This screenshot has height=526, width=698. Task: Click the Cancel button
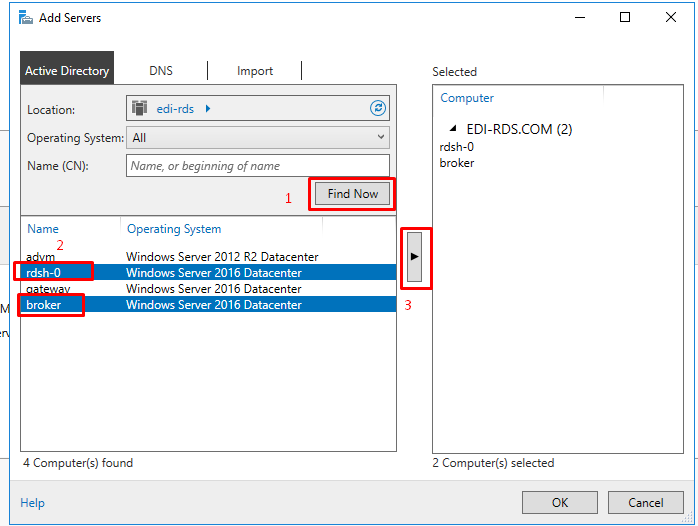coord(645,502)
